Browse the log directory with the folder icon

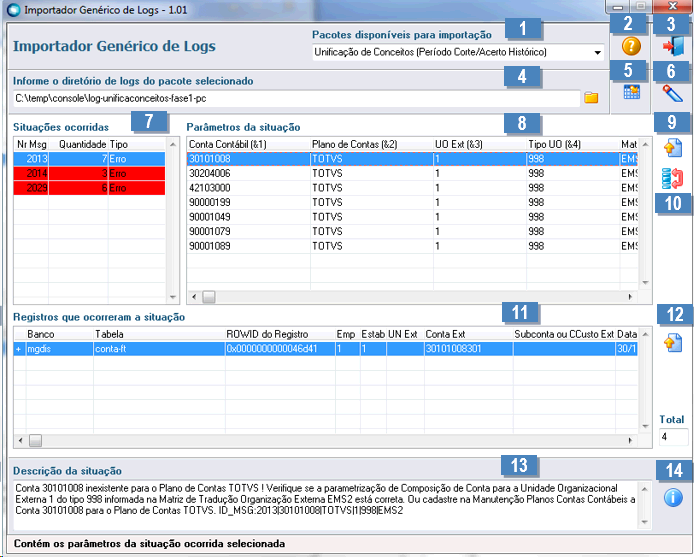coord(591,98)
